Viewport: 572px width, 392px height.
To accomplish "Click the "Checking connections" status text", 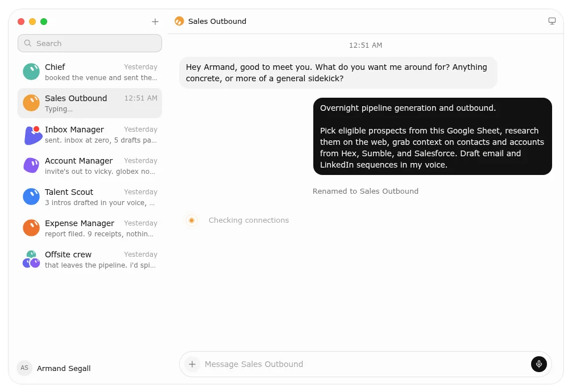I will [249, 220].
